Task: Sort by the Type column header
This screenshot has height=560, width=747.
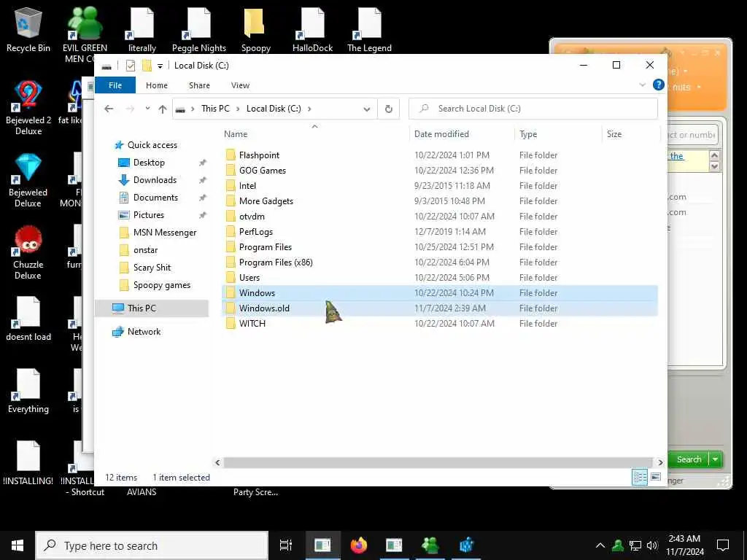Action: [558, 134]
